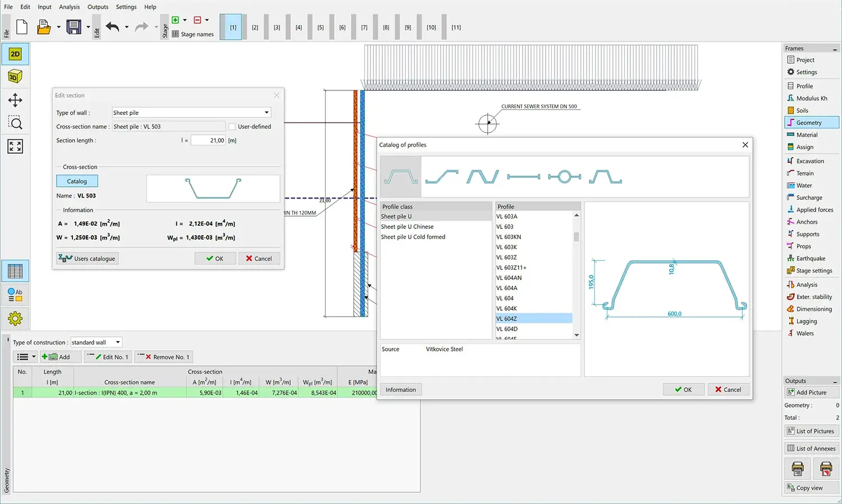Select the U-shaped sheet pile profile type icon

point(401,177)
